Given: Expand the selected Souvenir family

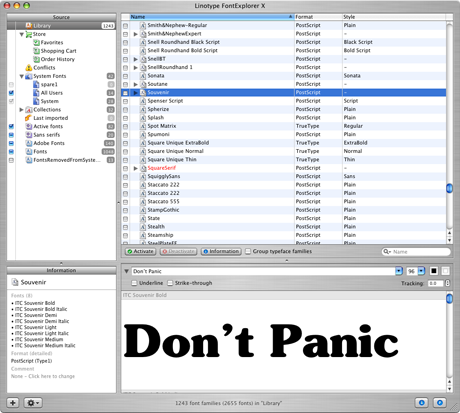Looking at the screenshot, I should tap(136, 93).
